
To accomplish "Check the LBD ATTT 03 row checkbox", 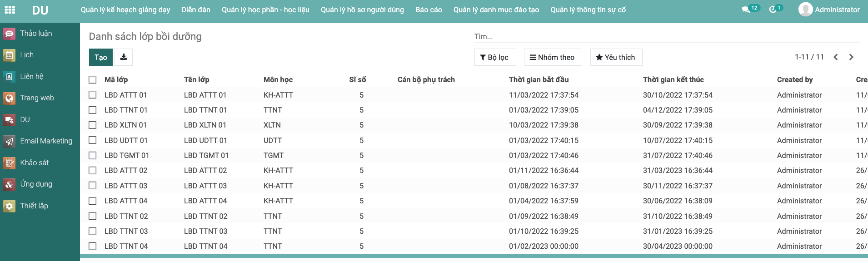I will 93,186.
